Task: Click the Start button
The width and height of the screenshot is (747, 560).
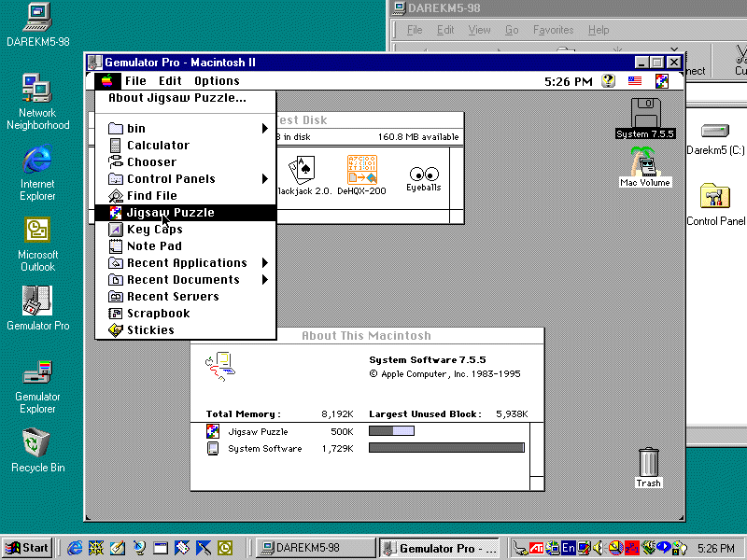Action: pyautogui.click(x=25, y=548)
